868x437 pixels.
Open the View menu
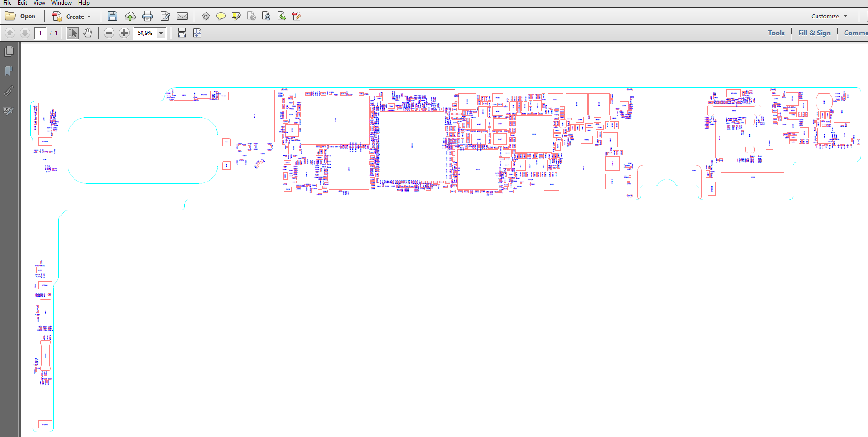click(x=39, y=3)
